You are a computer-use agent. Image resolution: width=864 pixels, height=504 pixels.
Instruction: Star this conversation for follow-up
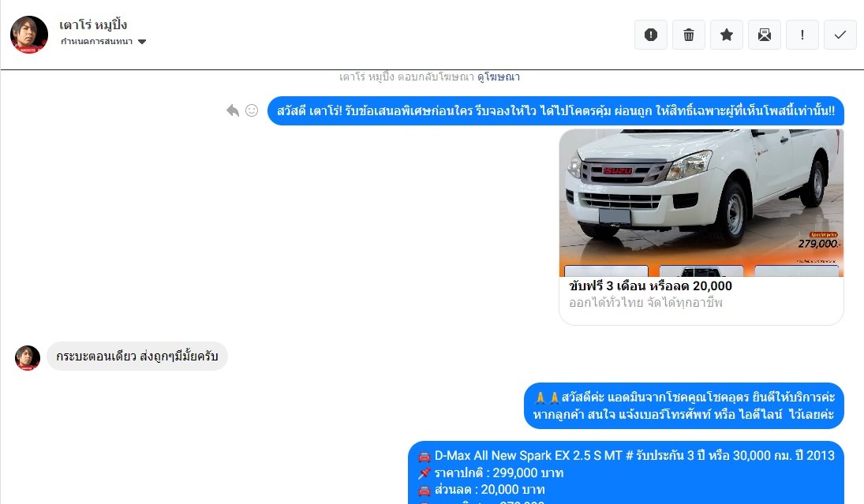tap(727, 35)
